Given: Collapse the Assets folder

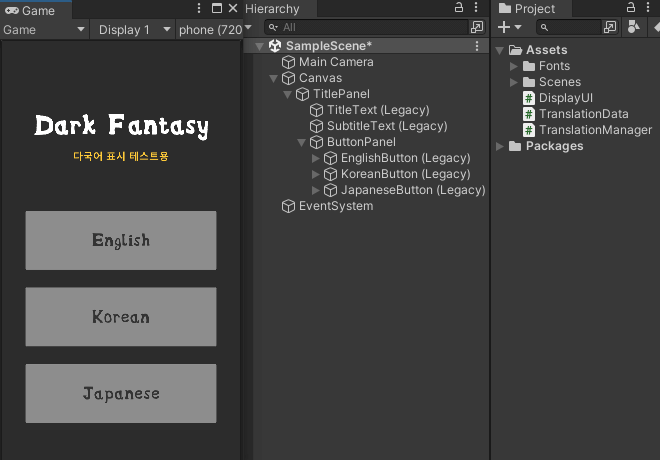Looking at the screenshot, I should tap(500, 51).
